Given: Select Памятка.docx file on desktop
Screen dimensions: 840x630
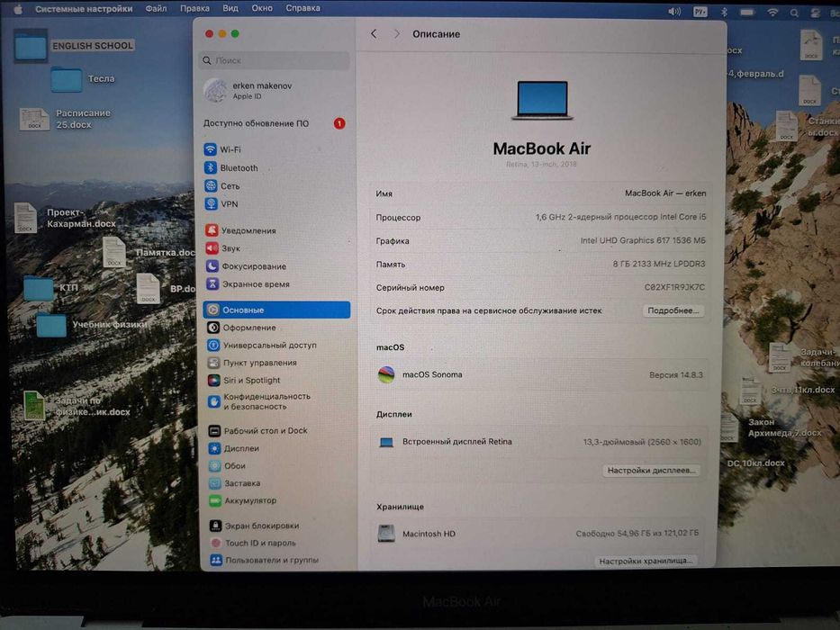Looking at the screenshot, I should (149, 252).
